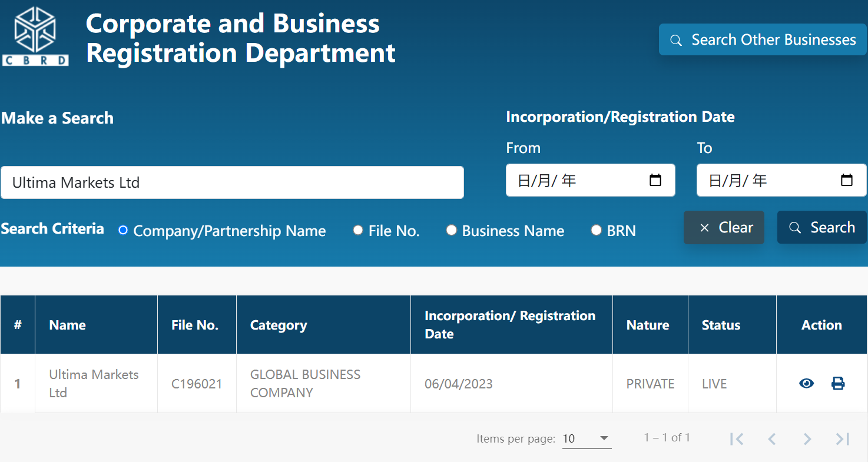Select Company/Partnership Name search criteria
The height and width of the screenshot is (462, 868).
pos(123,230)
